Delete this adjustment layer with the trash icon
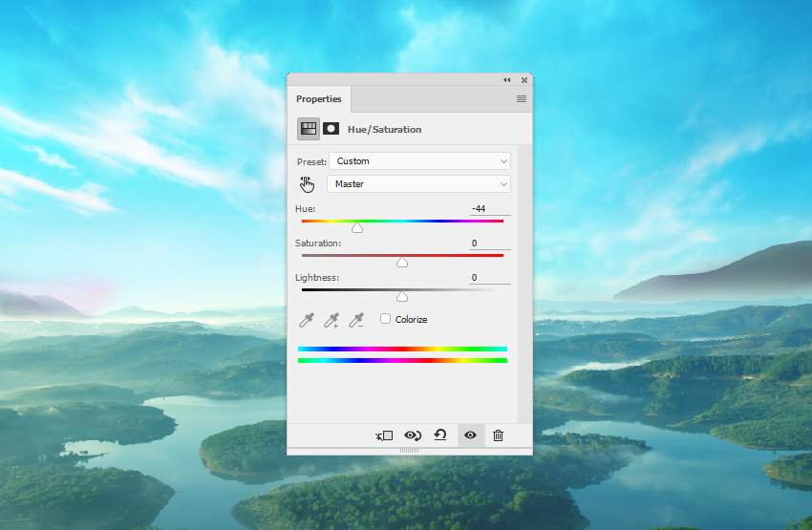The image size is (812, 530). click(x=498, y=435)
